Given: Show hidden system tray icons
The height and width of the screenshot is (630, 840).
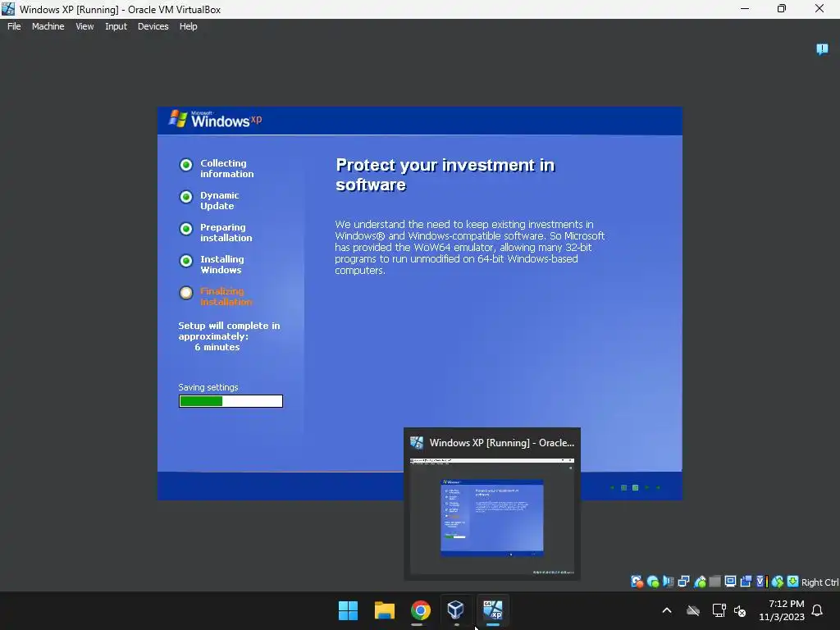Looking at the screenshot, I should pyautogui.click(x=667, y=610).
